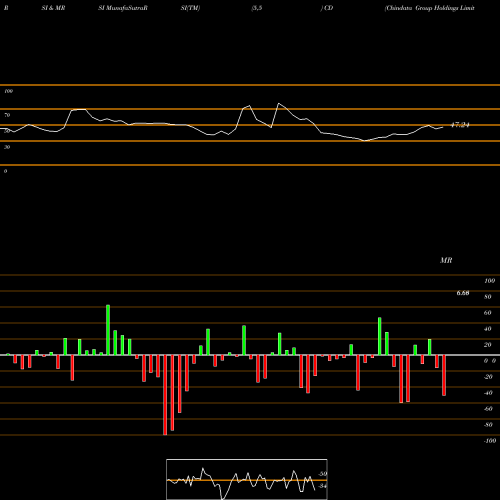Click the RSI axis label 50
This screenshot has width=500, height=500.
coord(7,131)
